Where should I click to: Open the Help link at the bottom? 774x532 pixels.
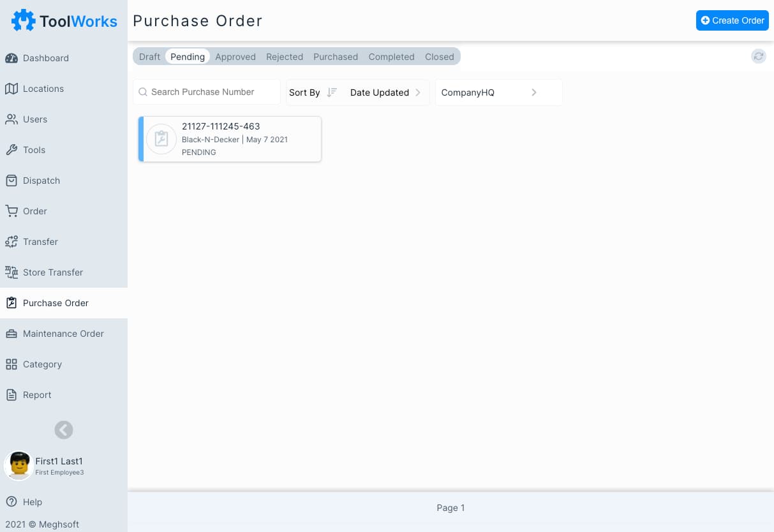coord(31,502)
